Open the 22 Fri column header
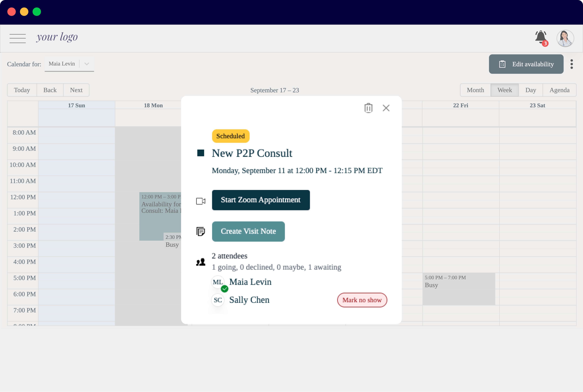This screenshot has height=392, width=583. 461,105
